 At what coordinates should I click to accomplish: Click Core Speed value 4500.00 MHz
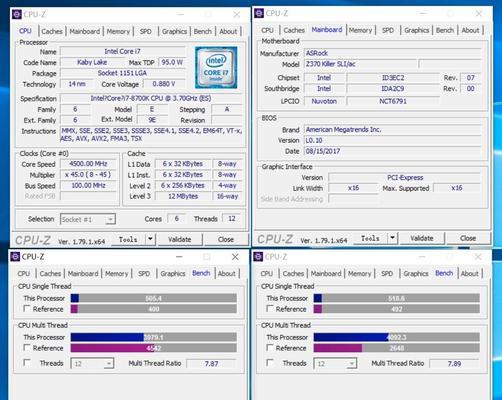pos(88,164)
